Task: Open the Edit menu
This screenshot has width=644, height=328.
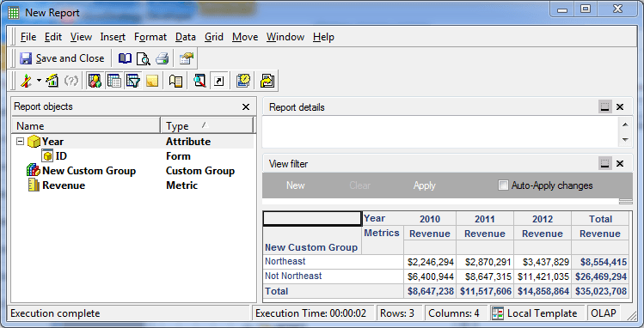Action: tap(53, 37)
